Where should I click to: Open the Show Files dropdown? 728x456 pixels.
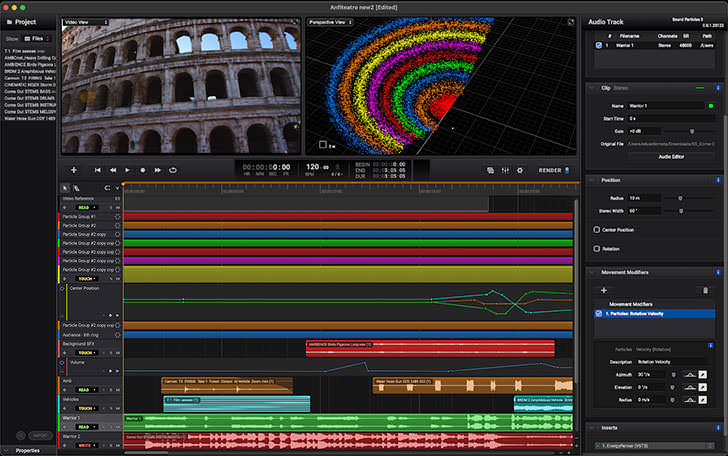click(36, 38)
